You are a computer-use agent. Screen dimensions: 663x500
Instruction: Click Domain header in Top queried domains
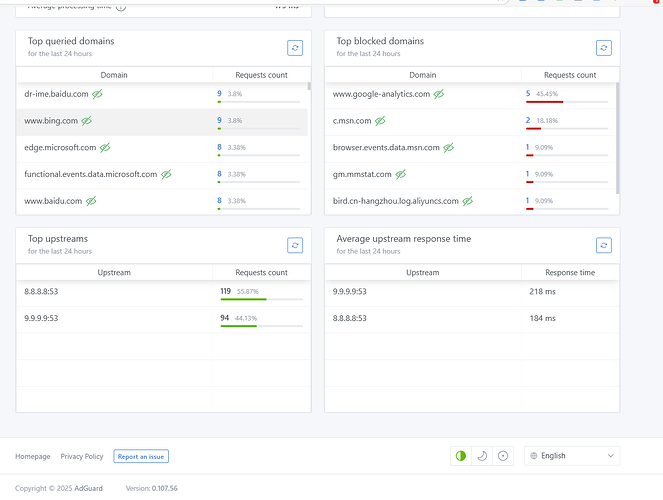point(114,75)
